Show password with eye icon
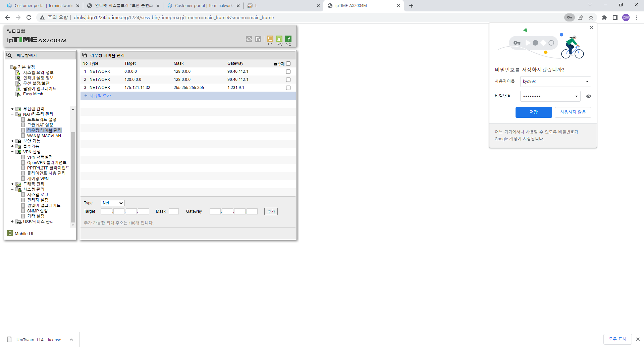 coord(589,96)
